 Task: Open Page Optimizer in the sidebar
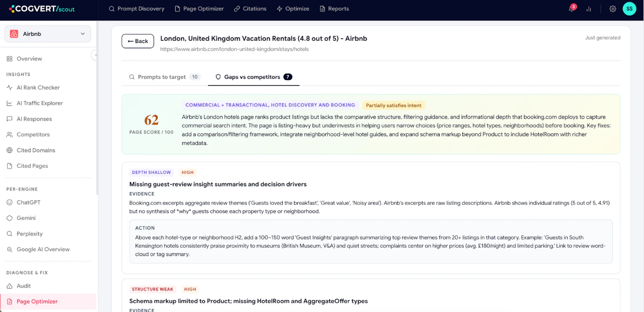[48, 302]
